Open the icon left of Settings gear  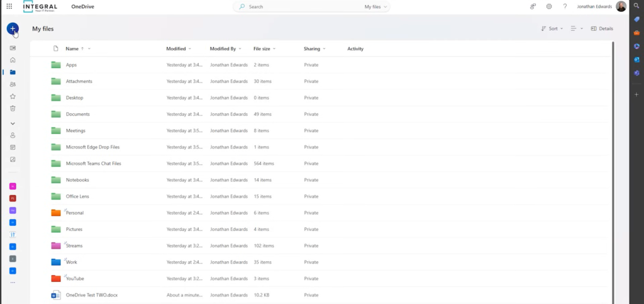click(533, 6)
